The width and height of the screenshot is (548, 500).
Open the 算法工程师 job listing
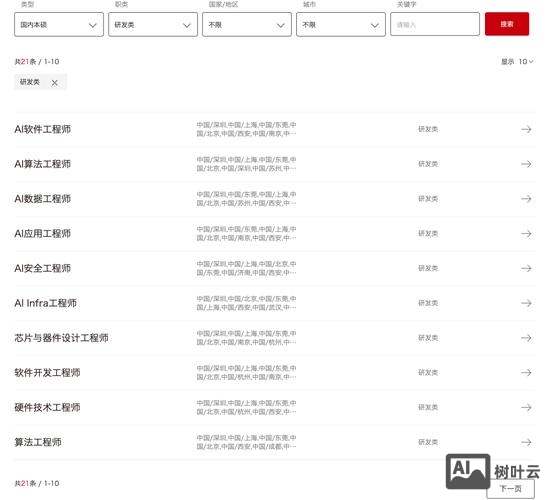38,442
